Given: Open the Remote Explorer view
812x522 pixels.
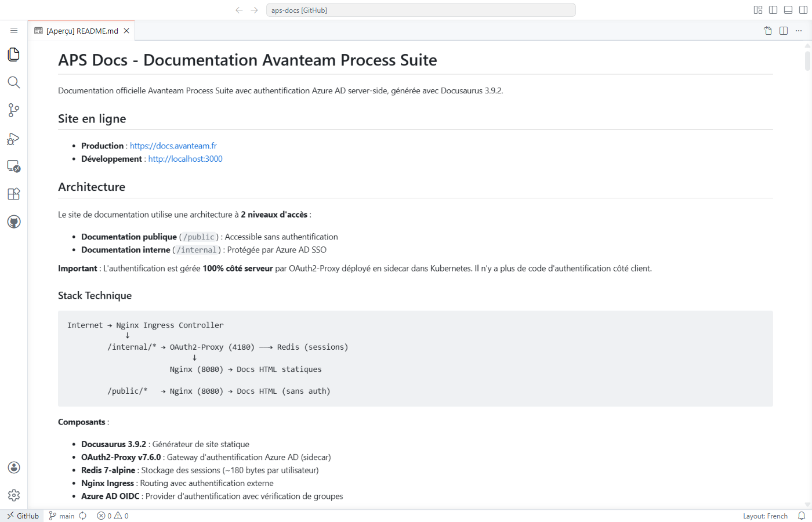Looking at the screenshot, I should point(13,166).
